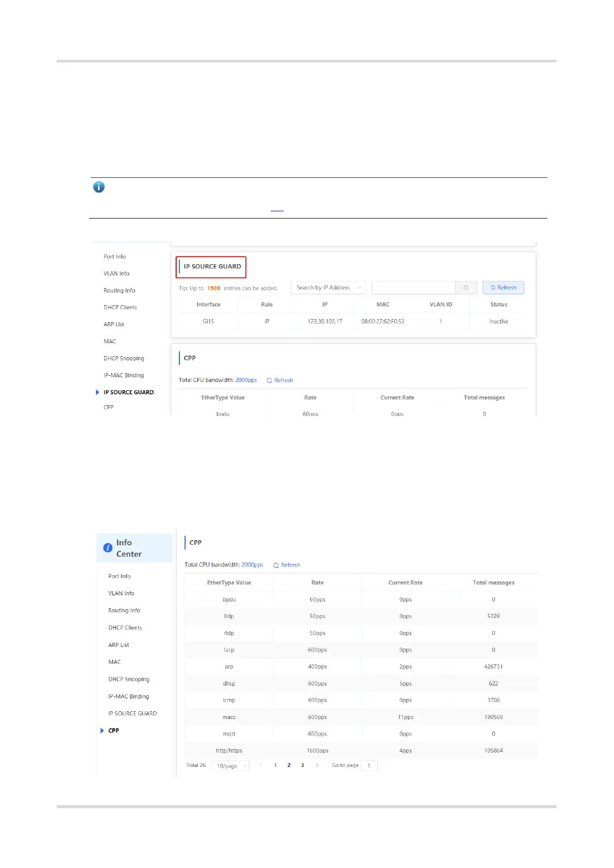Click the refresh icon beside lower CPP Refresh
This screenshot has width=614, height=868.
point(276,565)
